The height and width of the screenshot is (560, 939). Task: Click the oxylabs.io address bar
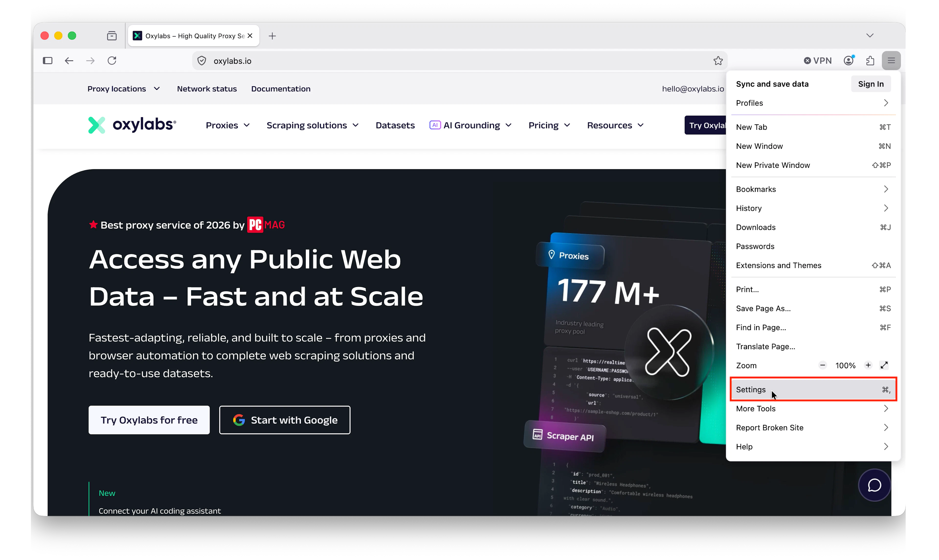459,61
